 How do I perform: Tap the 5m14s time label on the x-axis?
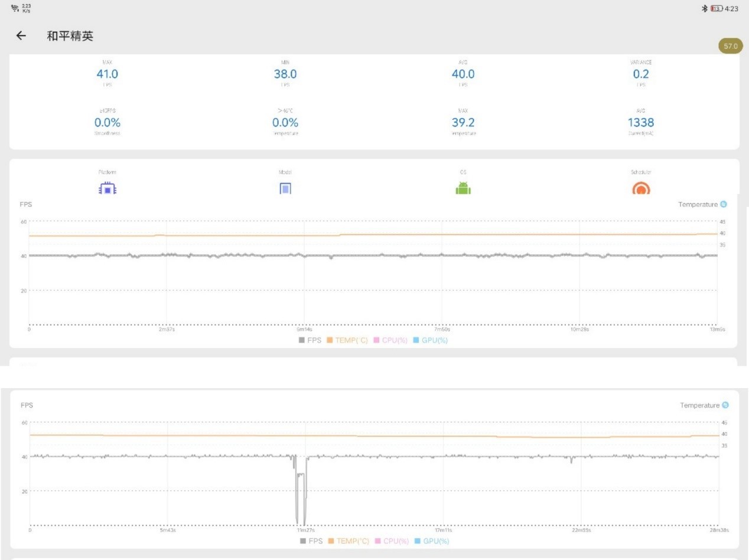[x=304, y=330]
